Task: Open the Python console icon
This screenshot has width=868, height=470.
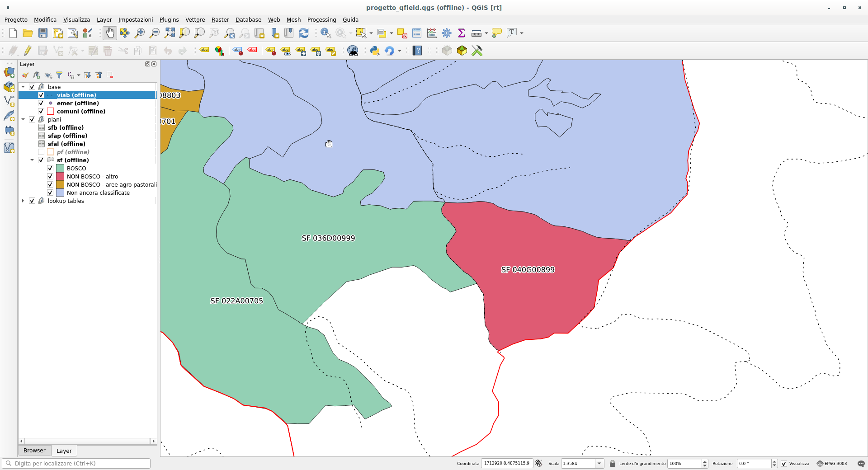Action: coord(375,51)
